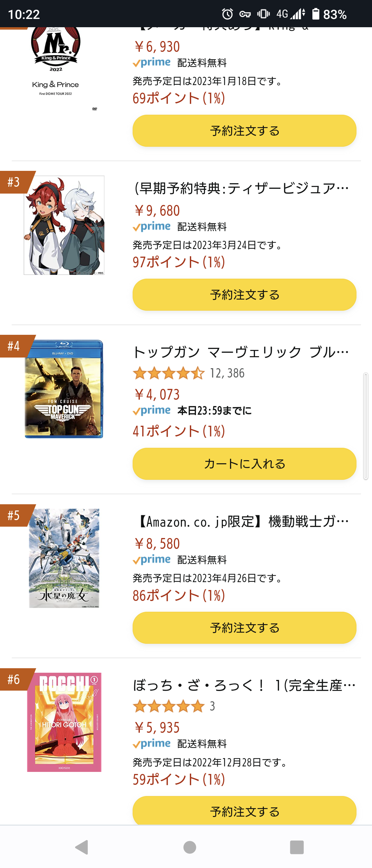The width and height of the screenshot is (372, 868).
Task: Open Top Gun Maverick product title
Action: (241, 352)
